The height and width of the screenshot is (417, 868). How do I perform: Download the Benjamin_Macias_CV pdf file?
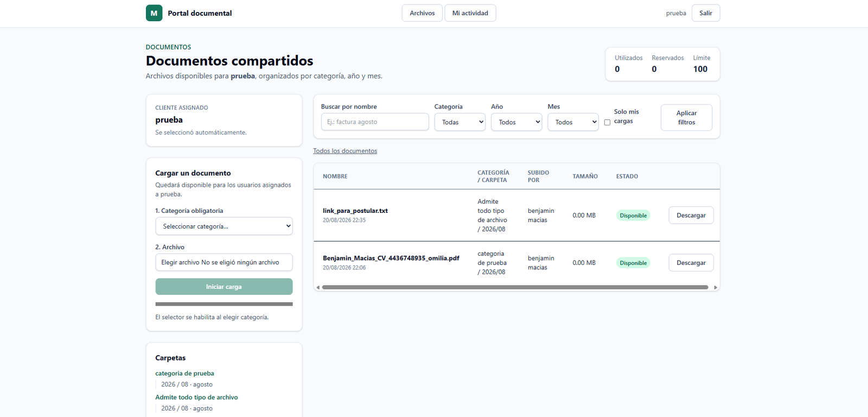pyautogui.click(x=691, y=263)
